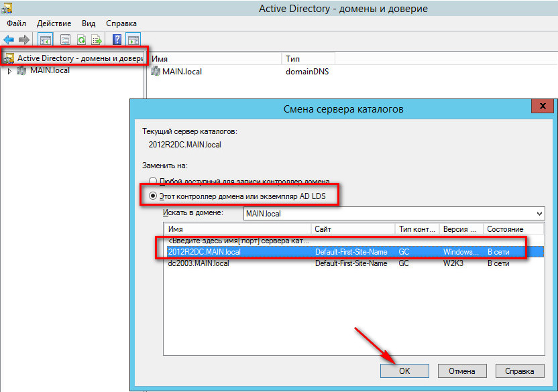
Task: Select root node Active Directory - домены и доверие
Action: 80,58
